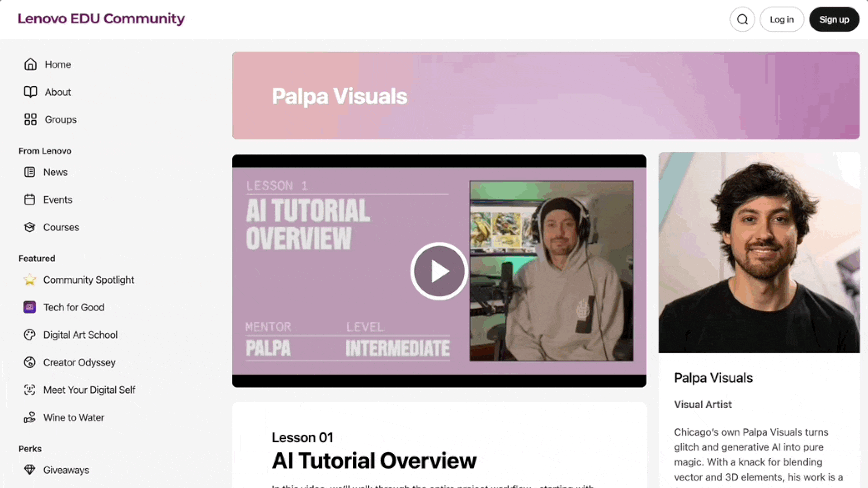The width and height of the screenshot is (868, 488).
Task: Click the Digital Art School palette icon
Action: pyautogui.click(x=29, y=335)
